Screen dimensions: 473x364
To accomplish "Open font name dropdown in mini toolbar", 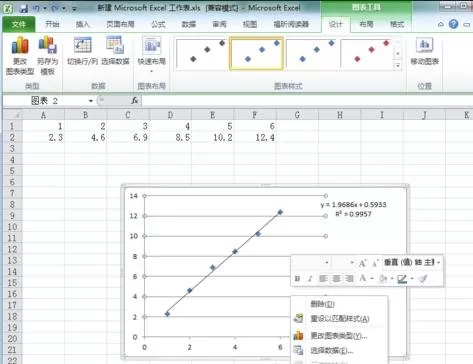I will pyautogui.click(x=327, y=263).
